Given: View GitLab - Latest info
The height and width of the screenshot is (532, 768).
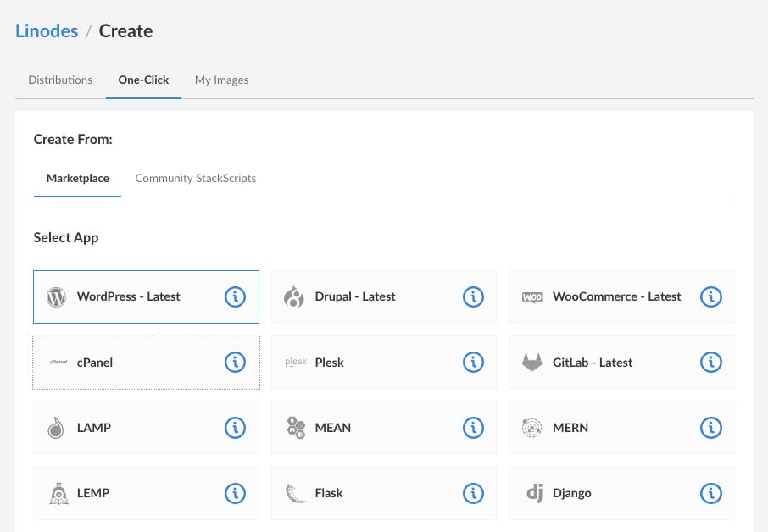Looking at the screenshot, I should pos(711,363).
